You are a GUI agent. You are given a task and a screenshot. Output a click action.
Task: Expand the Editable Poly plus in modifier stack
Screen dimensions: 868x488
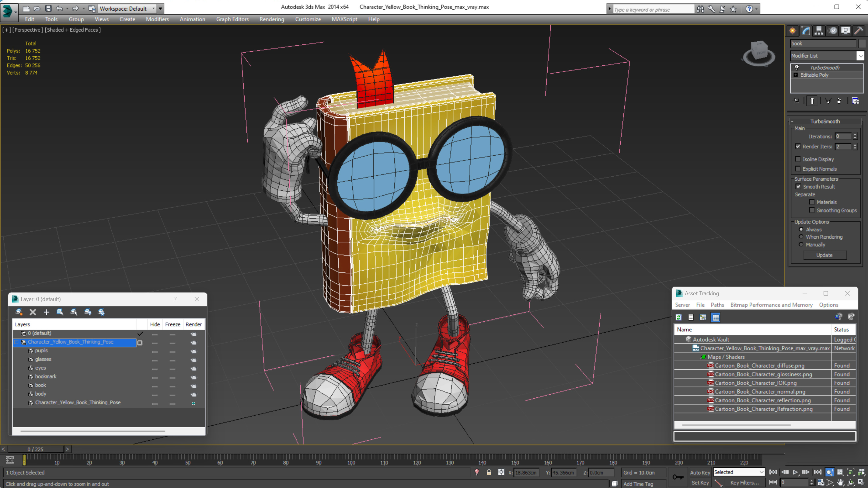(x=796, y=75)
